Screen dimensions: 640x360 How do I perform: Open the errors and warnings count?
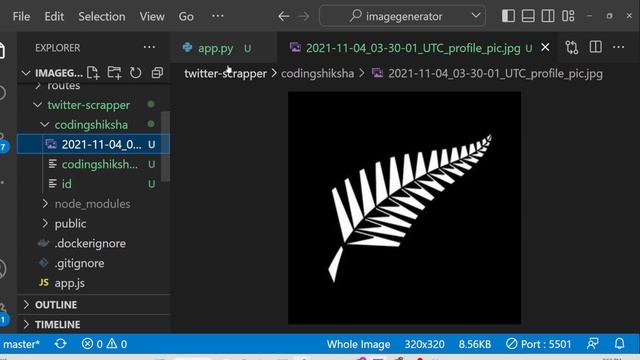tap(104, 344)
